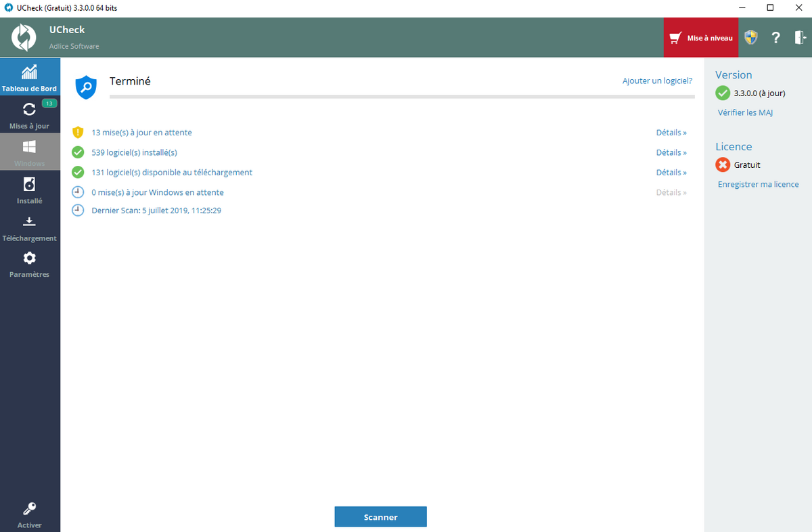The image size is (812, 532).
Task: Click the greyed Détails for Windows updates
Action: (671, 192)
